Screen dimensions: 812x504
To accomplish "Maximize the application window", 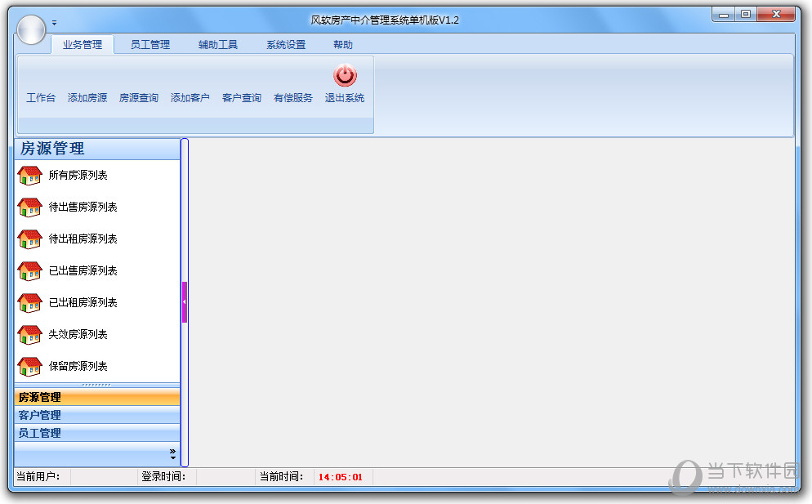I will 746,15.
